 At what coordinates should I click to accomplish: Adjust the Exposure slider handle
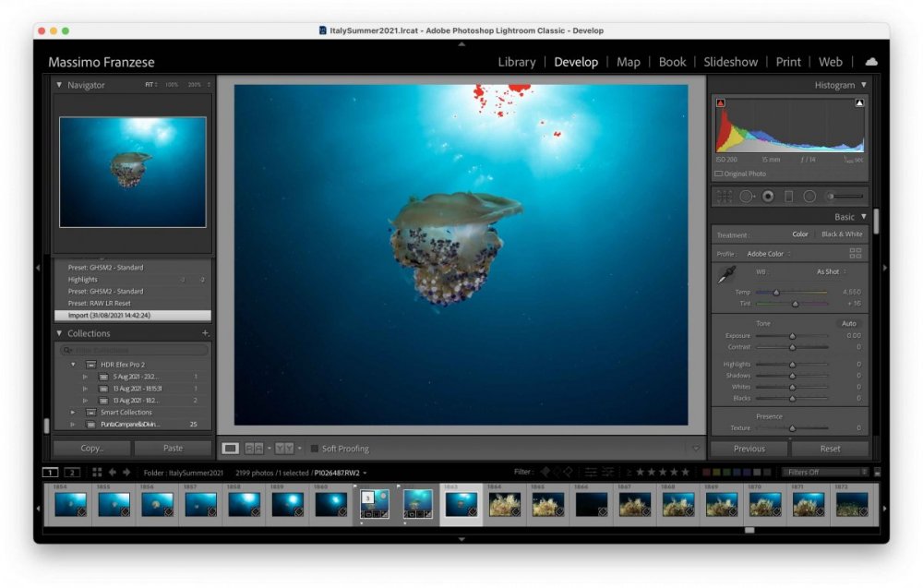point(792,335)
